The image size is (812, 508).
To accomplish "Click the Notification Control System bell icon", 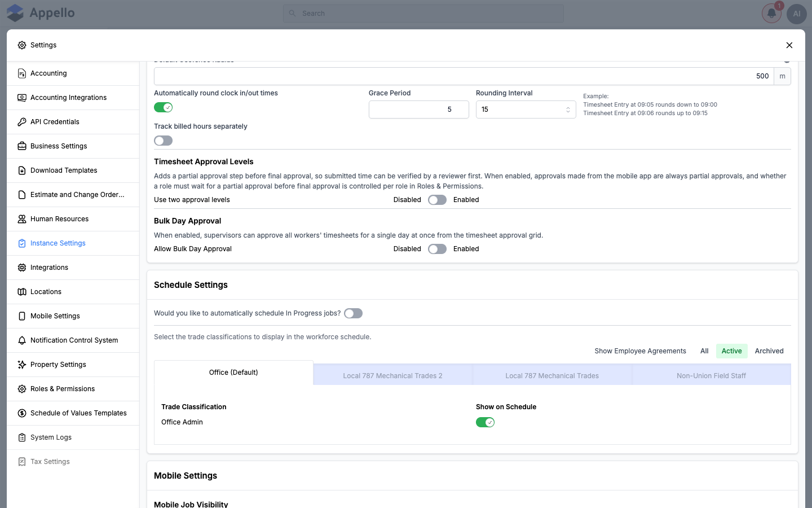I will 22,340.
